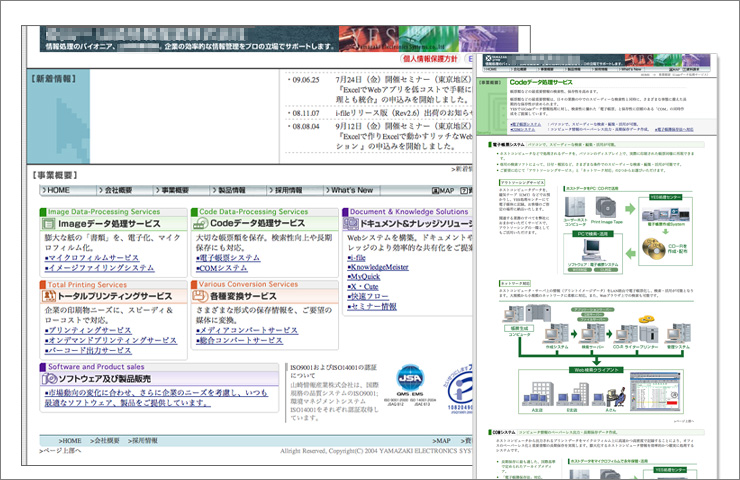
Task: Click the ドキュメント&ナレッジ heading icon
Action: coord(351,223)
